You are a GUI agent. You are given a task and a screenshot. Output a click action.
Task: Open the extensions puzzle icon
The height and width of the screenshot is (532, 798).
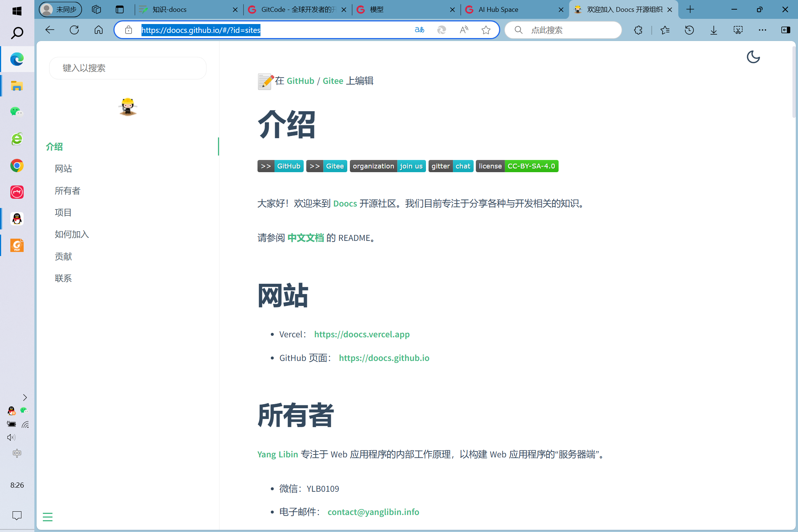click(x=638, y=30)
